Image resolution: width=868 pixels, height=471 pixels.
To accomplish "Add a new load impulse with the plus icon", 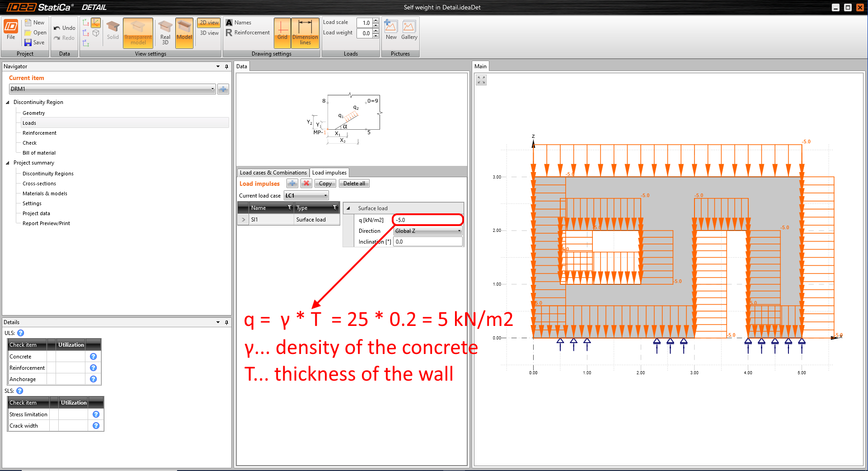I will (292, 184).
